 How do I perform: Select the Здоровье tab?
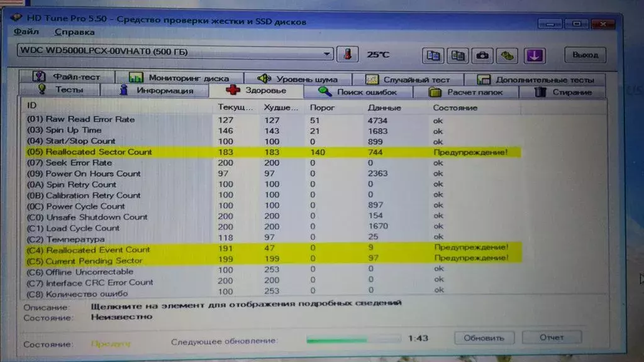point(257,90)
